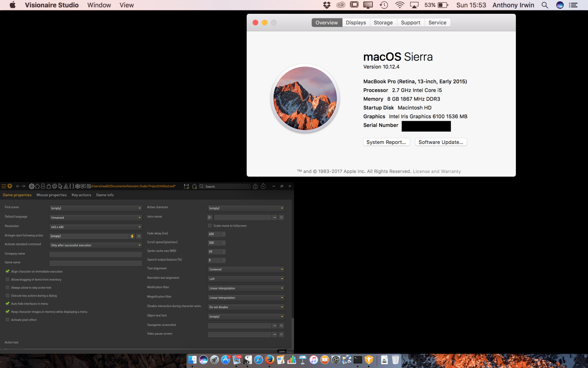Switch to Key actions tab

81,195
